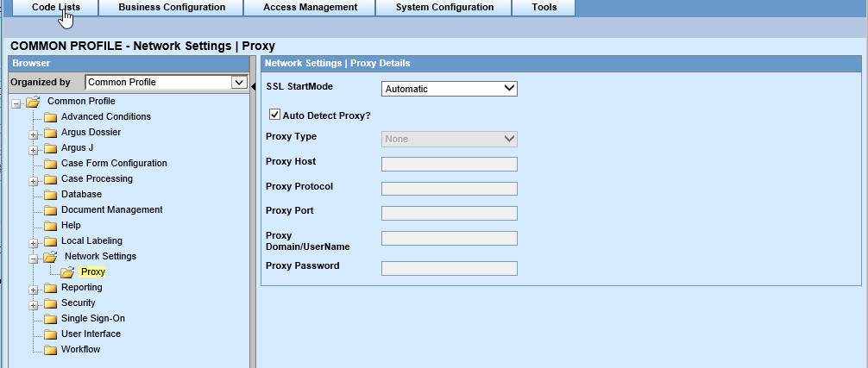Select Argus J in the tree
Screen dimensions: 868x368
[x=77, y=147]
